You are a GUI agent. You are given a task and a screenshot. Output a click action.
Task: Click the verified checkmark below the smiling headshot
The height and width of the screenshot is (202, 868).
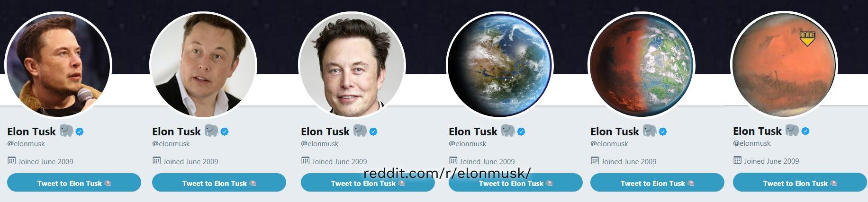(373, 132)
